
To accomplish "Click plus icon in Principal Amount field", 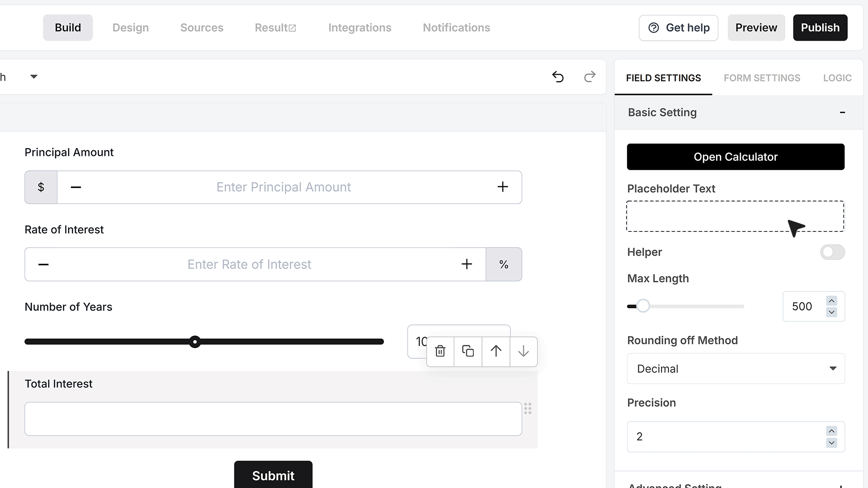I will tap(503, 187).
